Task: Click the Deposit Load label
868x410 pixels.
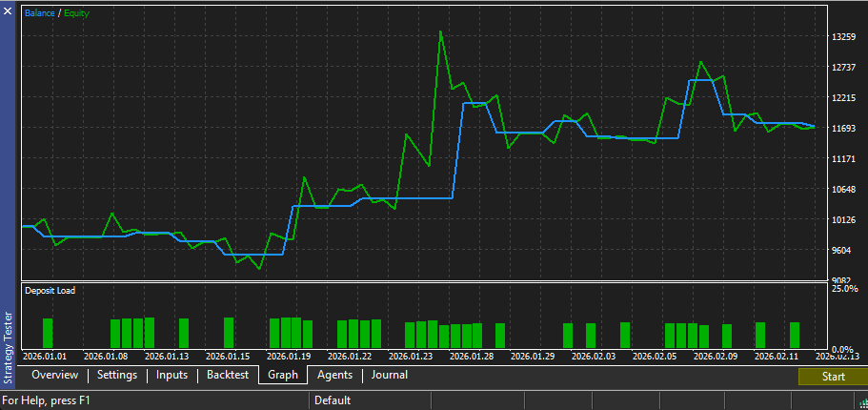Action: (50, 291)
